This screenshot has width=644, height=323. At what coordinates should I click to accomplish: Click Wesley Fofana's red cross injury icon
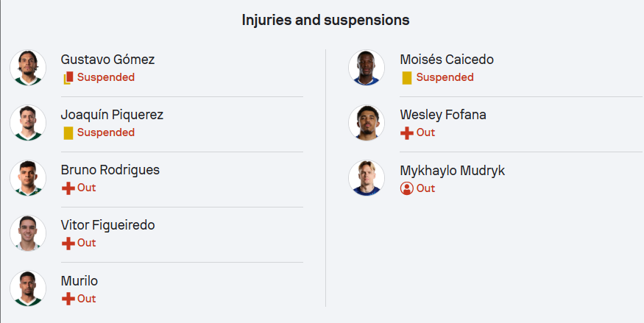pos(406,133)
